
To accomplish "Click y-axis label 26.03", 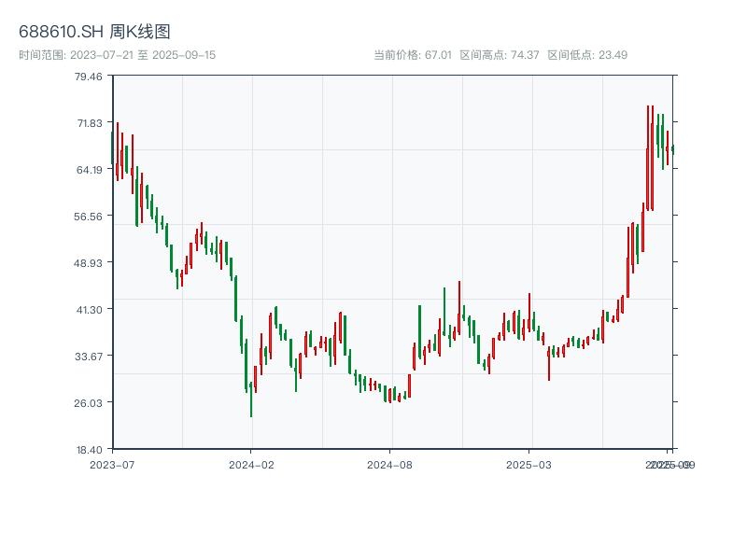I will click(88, 403).
